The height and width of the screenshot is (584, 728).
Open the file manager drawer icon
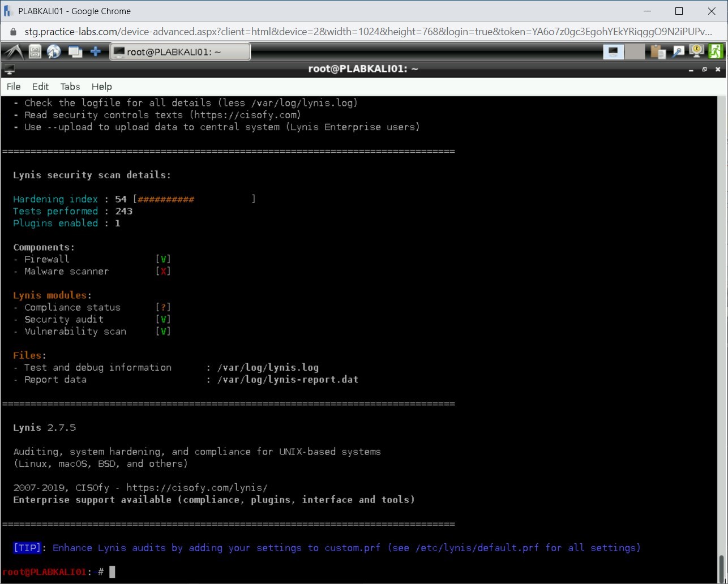point(35,52)
